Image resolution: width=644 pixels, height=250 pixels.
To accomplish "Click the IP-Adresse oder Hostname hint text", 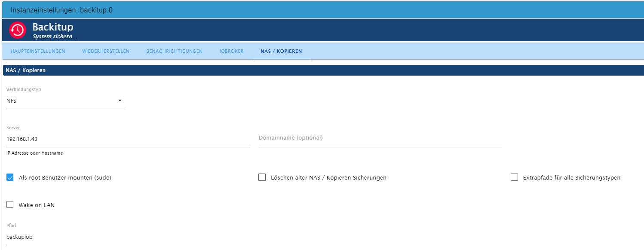I will (x=35, y=153).
